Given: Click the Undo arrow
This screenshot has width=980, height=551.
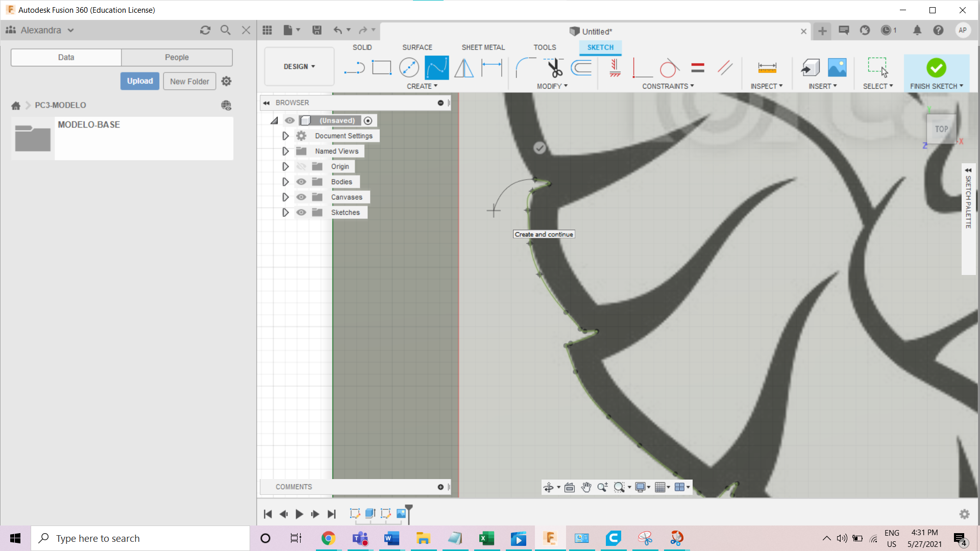Looking at the screenshot, I should pos(338,30).
